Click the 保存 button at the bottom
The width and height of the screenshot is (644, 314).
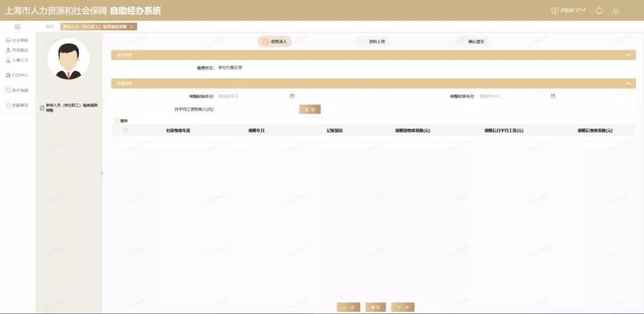pyautogui.click(x=376, y=307)
